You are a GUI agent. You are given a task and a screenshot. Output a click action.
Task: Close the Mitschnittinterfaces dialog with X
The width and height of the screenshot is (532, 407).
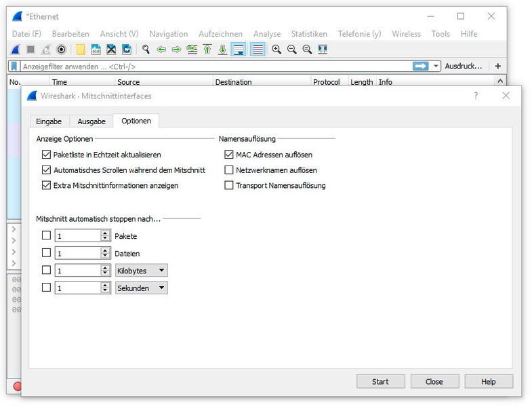(506, 96)
